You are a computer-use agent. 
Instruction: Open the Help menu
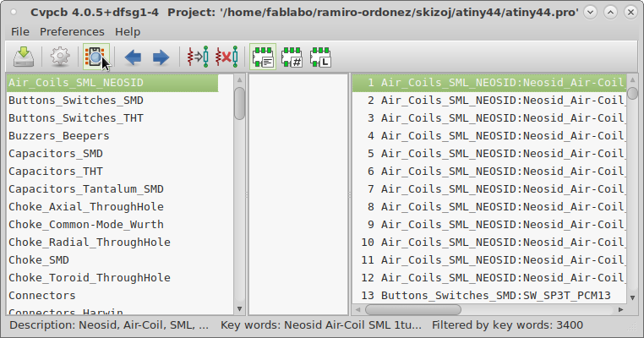click(128, 31)
